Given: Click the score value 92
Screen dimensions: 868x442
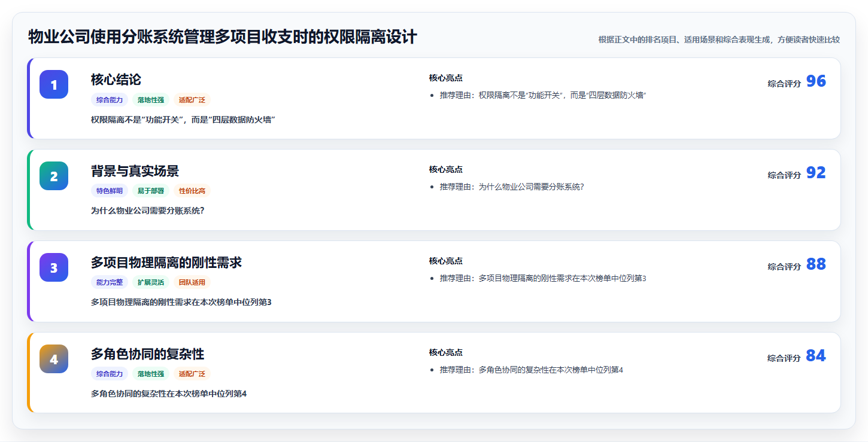Looking at the screenshot, I should (x=816, y=173).
